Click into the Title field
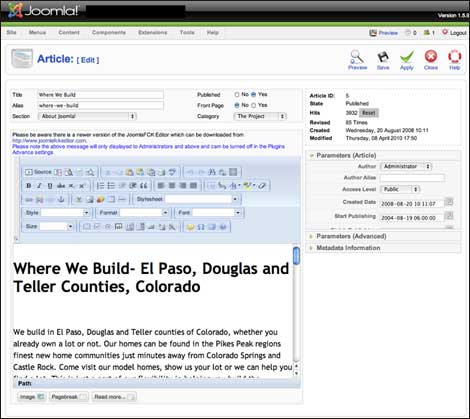 coord(100,95)
